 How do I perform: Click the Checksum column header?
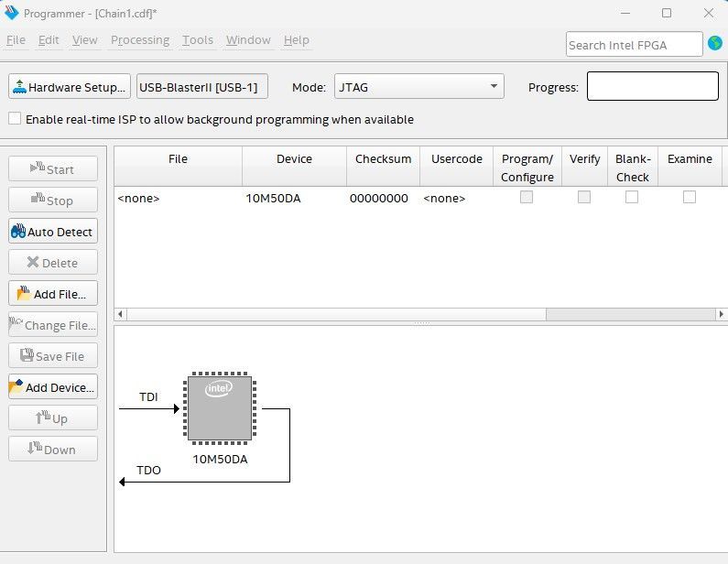click(383, 167)
